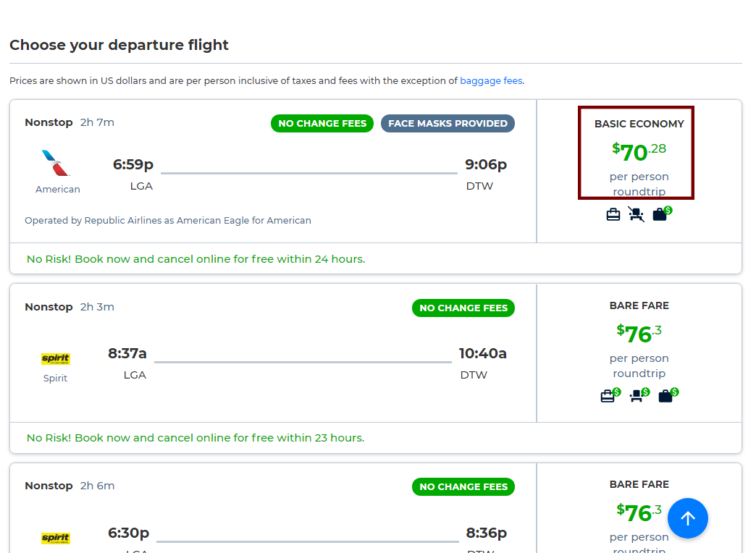Image resolution: width=756 pixels, height=553 pixels.
Task: Click the no seat selection icon for American
Action: click(636, 214)
